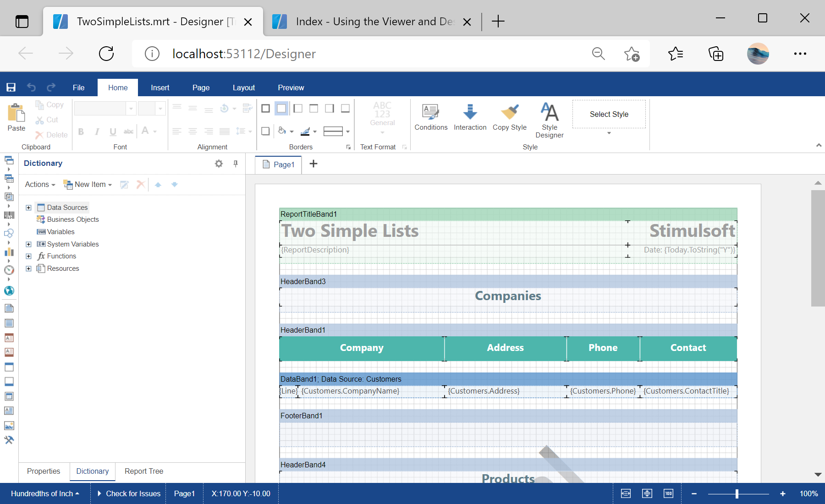Toggle the no borders option
The image size is (825, 504).
[281, 109]
